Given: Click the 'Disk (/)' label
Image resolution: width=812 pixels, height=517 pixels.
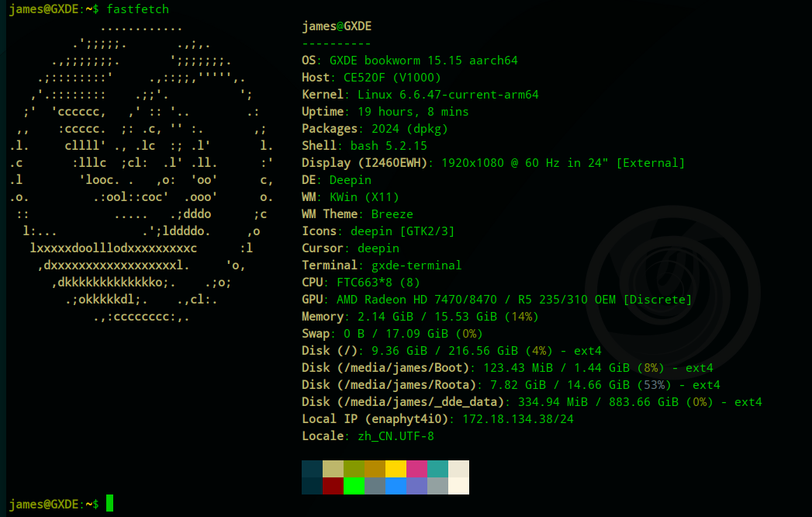Looking at the screenshot, I should pyautogui.click(x=330, y=352).
